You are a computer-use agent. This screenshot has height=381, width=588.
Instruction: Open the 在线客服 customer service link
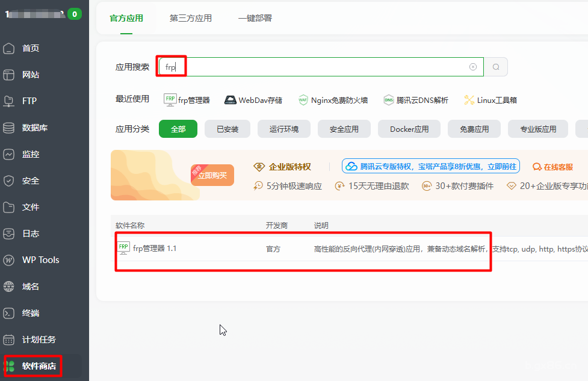tap(552, 166)
